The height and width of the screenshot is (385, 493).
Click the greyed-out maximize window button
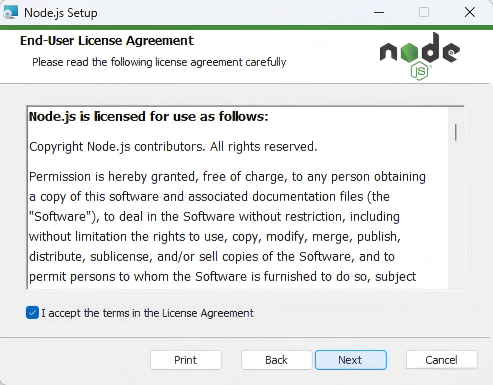click(424, 13)
